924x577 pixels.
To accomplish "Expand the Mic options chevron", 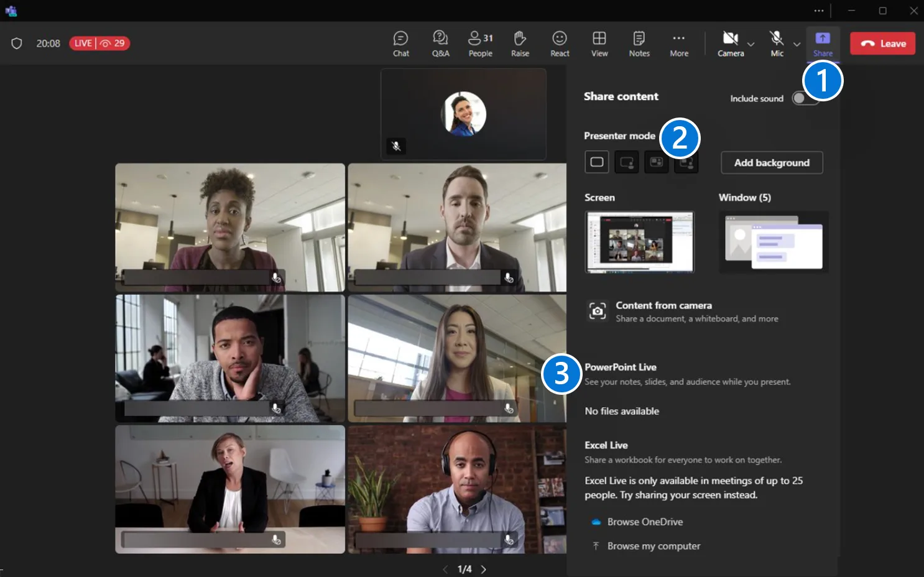I will click(797, 44).
